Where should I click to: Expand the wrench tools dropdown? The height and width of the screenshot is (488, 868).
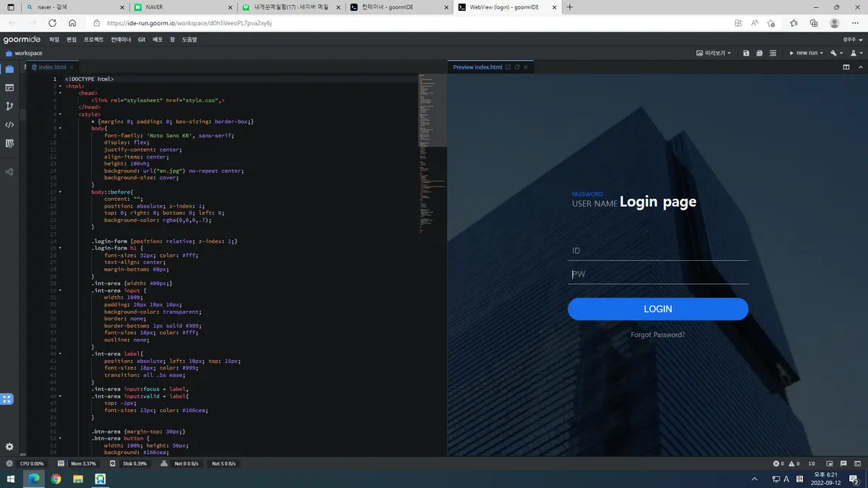pos(837,53)
